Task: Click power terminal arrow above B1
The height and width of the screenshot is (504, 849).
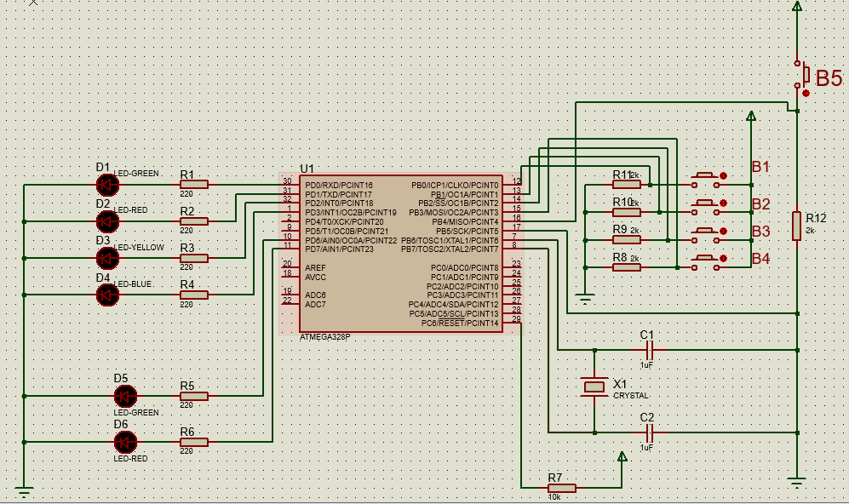Action: point(751,116)
